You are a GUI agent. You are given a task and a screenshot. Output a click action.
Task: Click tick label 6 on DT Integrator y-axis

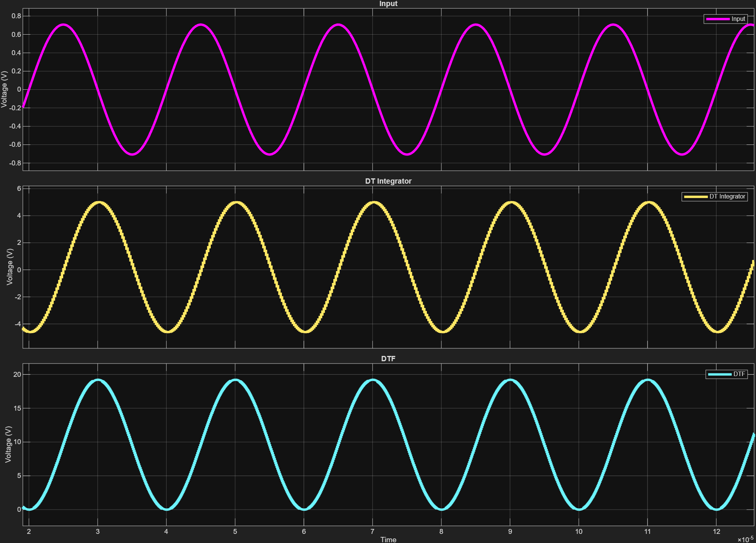(19, 189)
